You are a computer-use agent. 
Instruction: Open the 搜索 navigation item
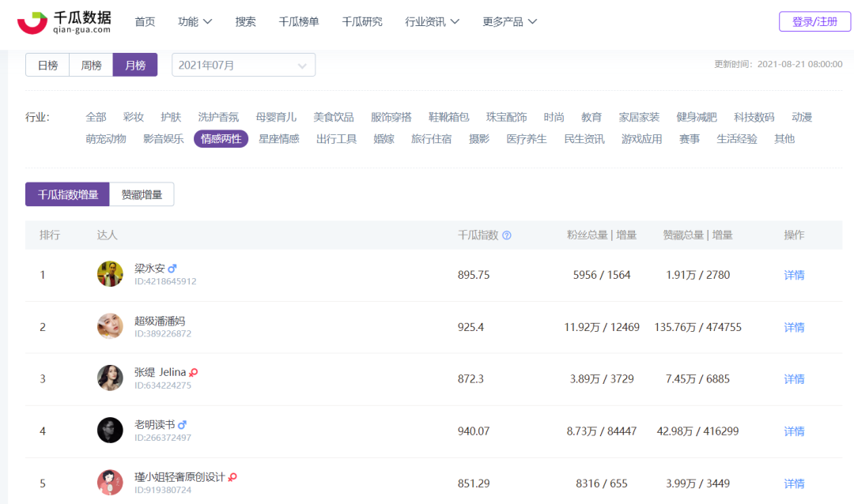click(x=245, y=22)
